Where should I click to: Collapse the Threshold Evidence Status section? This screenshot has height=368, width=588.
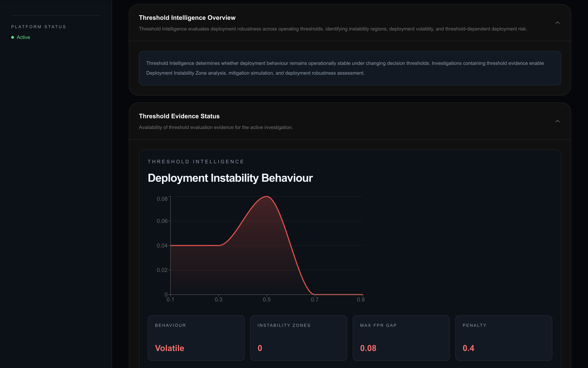coord(557,121)
